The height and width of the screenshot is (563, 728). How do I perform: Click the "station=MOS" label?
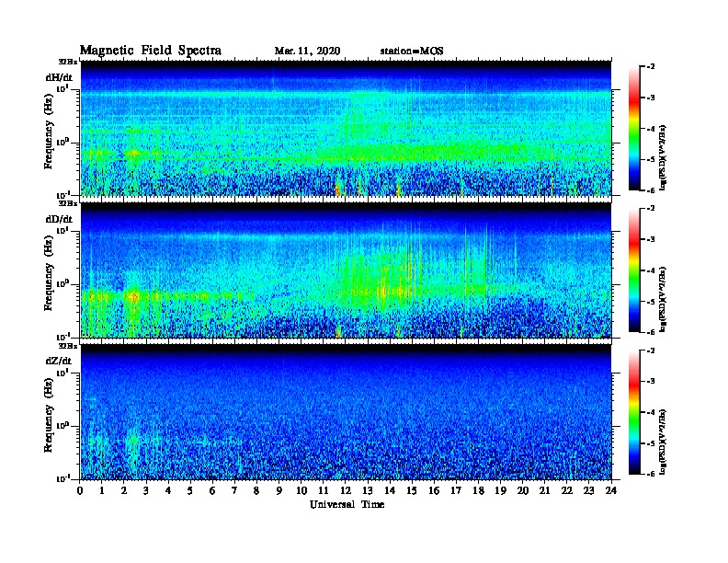tap(412, 51)
